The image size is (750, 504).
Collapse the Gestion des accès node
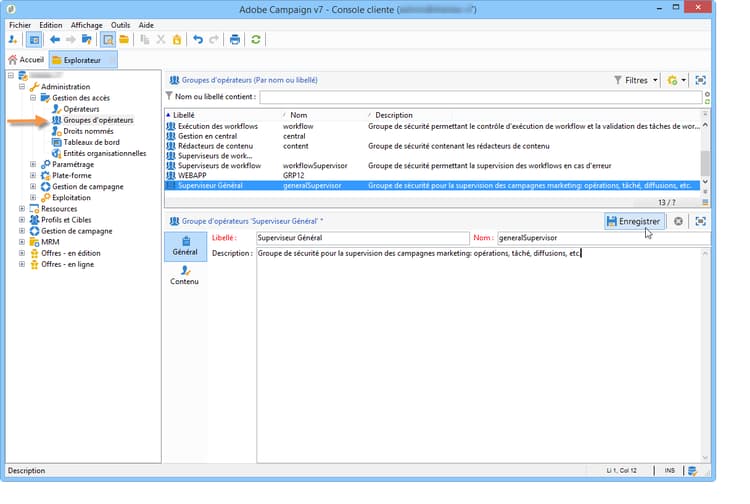[x=33, y=98]
